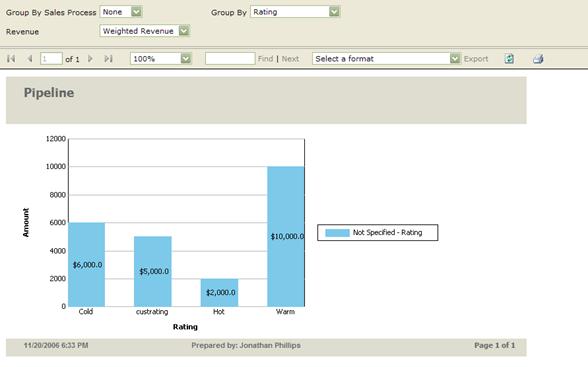Click the 'Cold' axis label
588x367 pixels.
click(x=86, y=312)
